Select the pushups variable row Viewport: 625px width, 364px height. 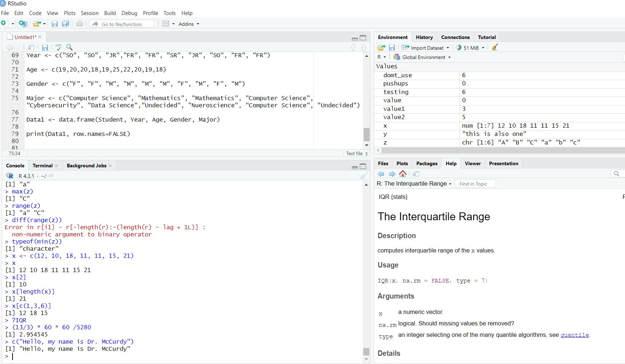(x=499, y=84)
